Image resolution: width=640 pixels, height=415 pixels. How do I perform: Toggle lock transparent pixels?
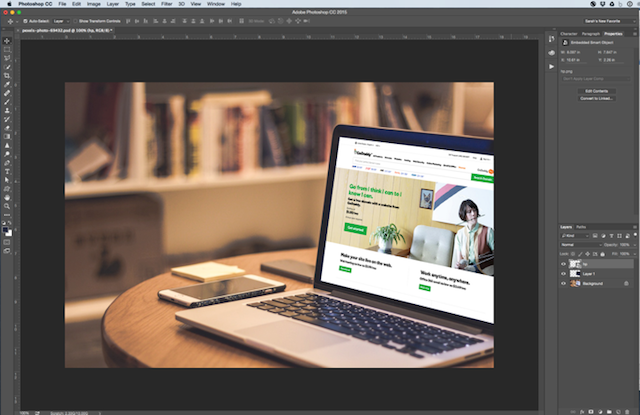[573, 254]
